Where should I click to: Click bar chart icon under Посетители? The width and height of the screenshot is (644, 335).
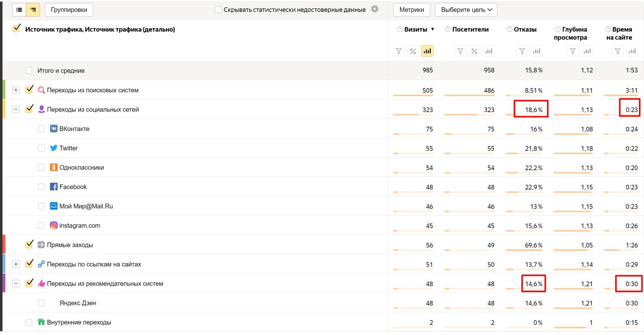489,51
